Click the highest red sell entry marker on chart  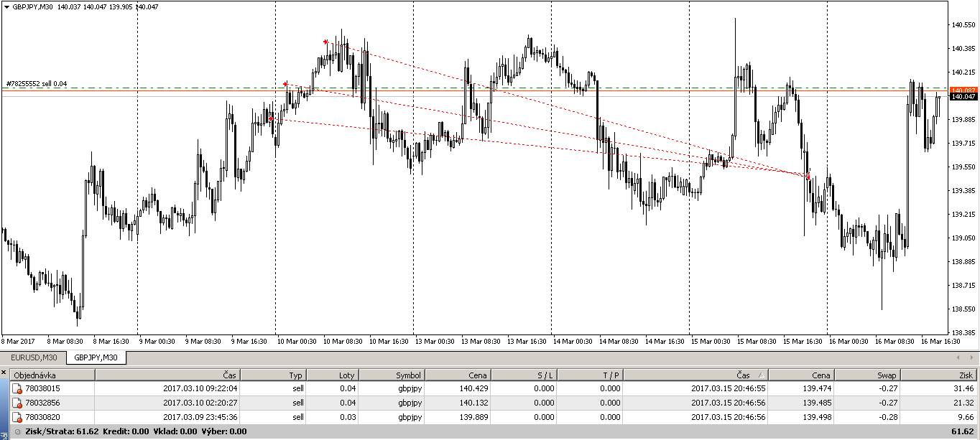pos(325,42)
